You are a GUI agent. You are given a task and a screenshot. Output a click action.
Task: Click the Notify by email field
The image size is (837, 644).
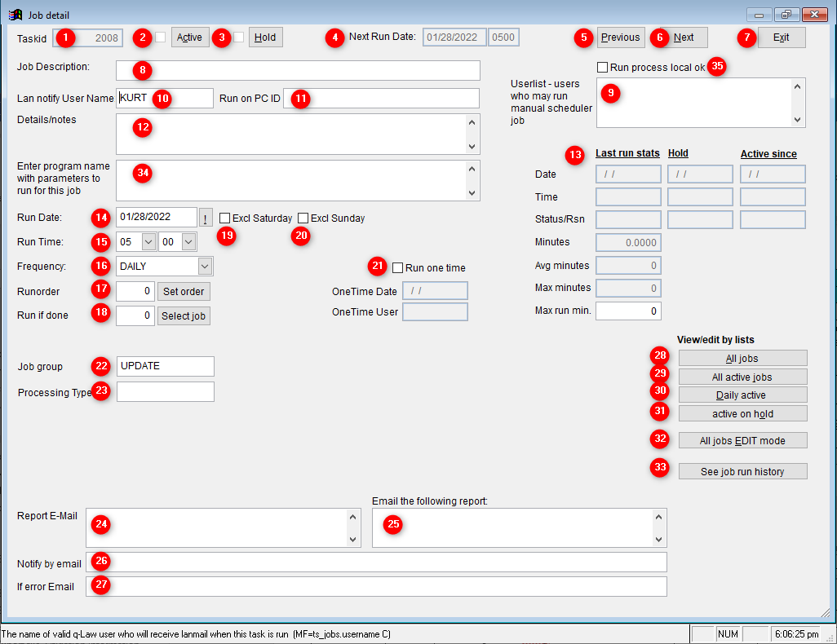(376, 562)
